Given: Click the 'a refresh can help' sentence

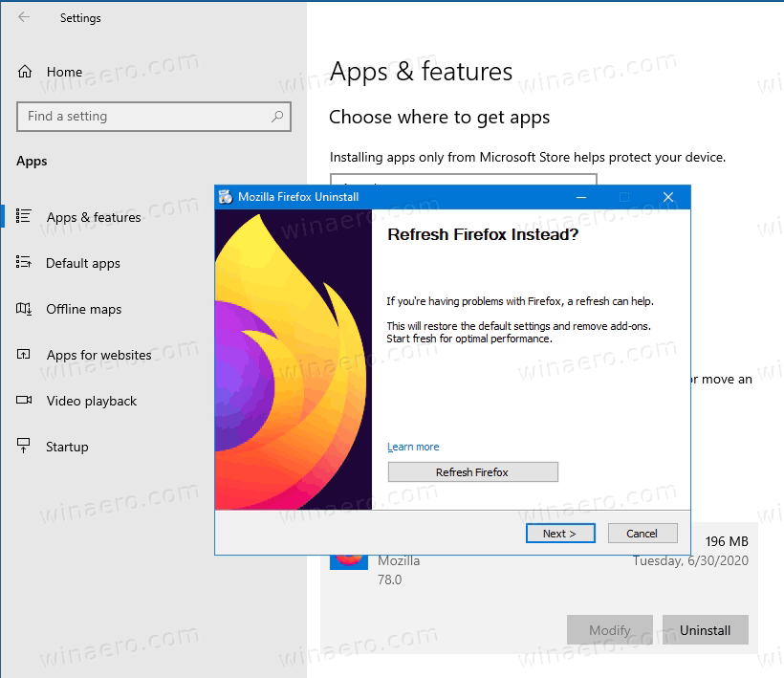Looking at the screenshot, I should pyautogui.click(x=520, y=301).
